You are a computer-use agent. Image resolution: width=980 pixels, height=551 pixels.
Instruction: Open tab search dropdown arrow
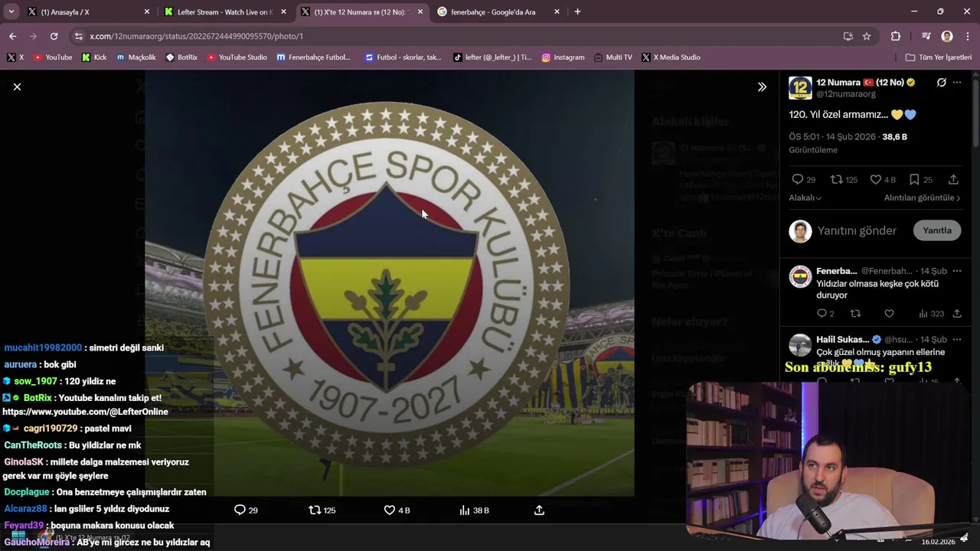[11, 12]
